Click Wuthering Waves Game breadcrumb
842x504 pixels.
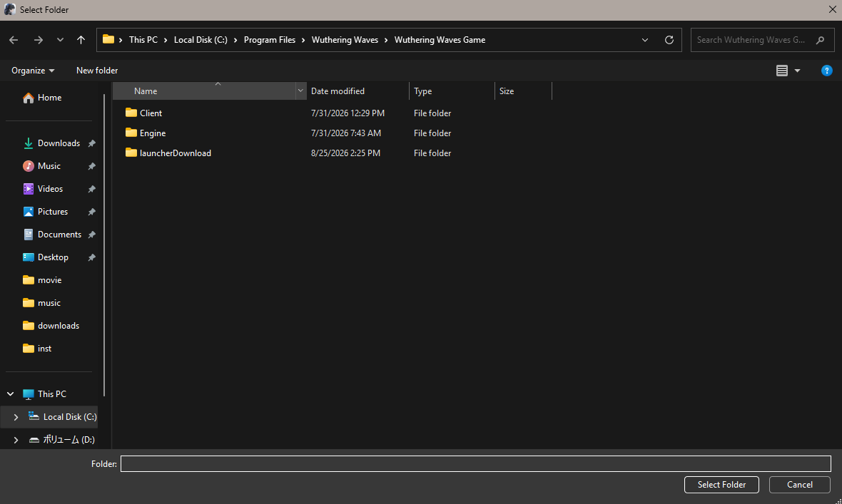[x=440, y=40]
